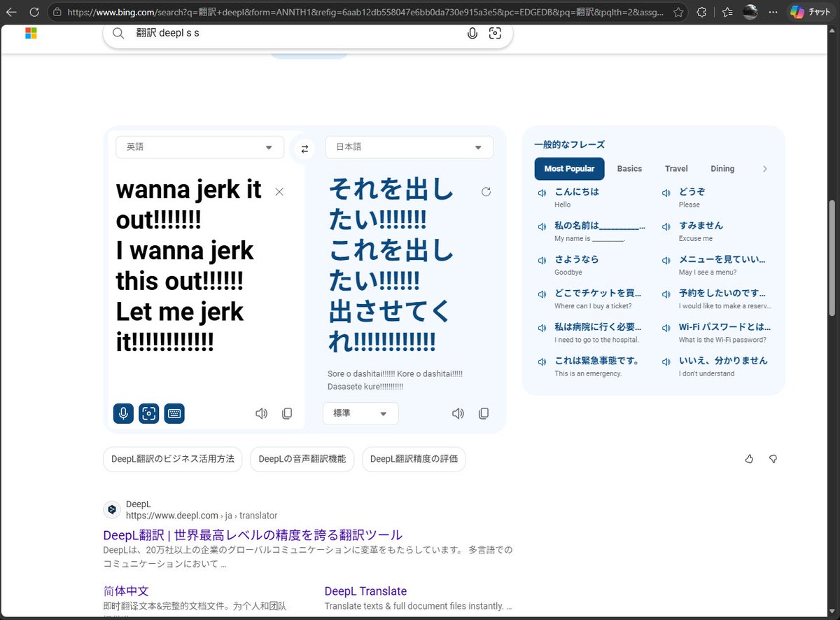Open the DeepL翻訳 search result title link

coord(253,536)
